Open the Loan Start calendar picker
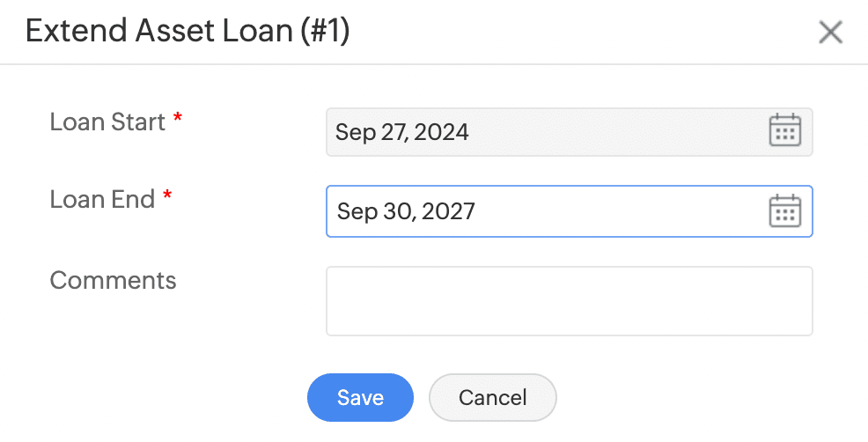Image resolution: width=868 pixels, height=442 pixels. pos(784,132)
